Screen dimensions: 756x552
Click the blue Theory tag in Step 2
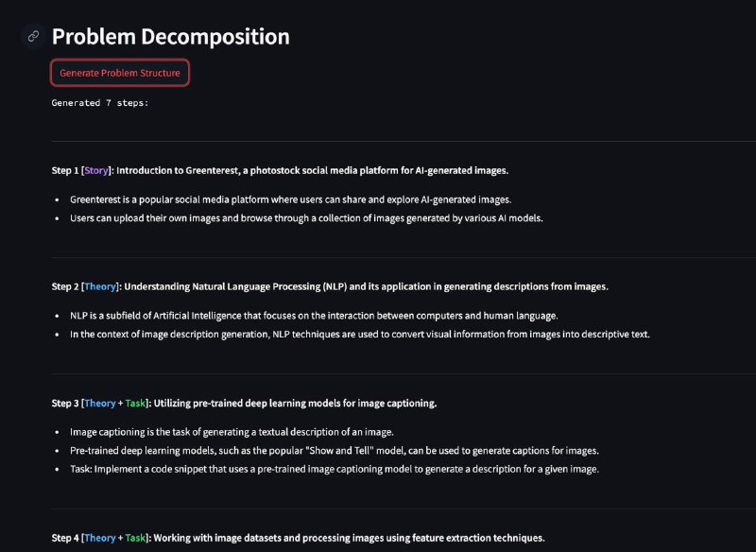(x=100, y=286)
